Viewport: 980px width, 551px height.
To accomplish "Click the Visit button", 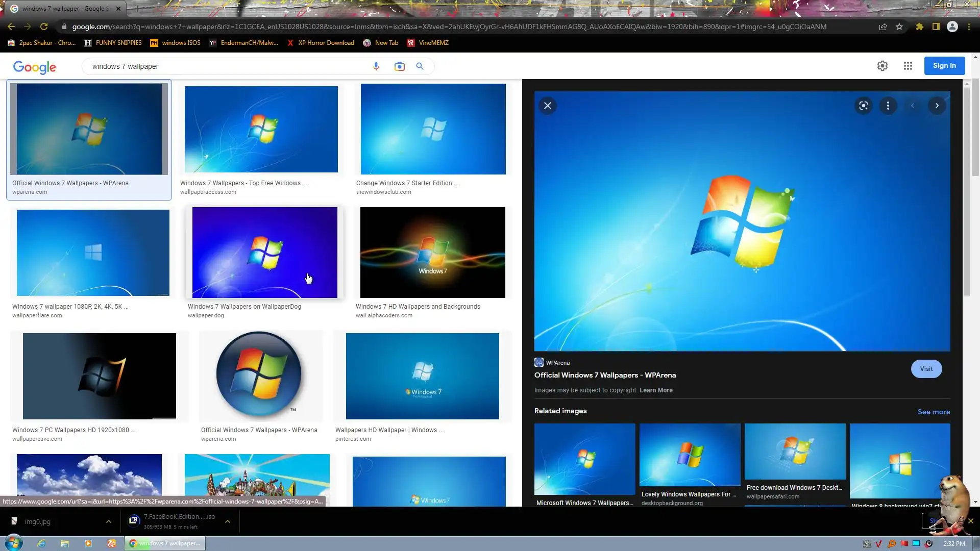I will [926, 369].
